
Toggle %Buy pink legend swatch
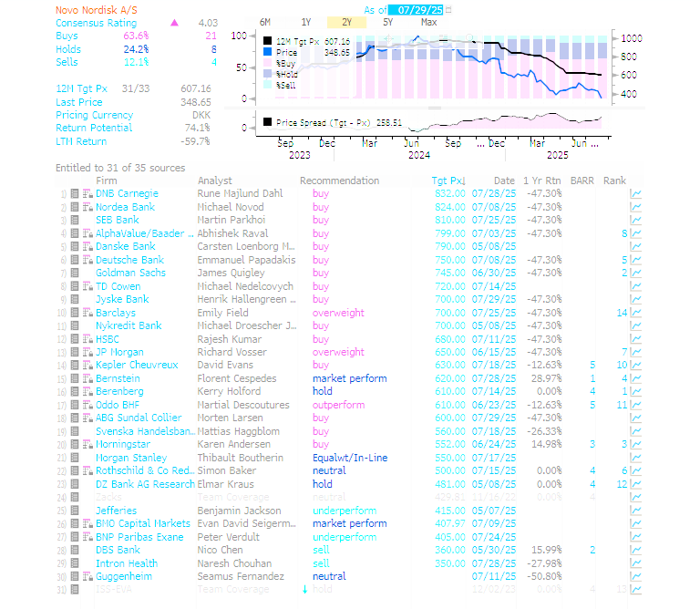click(x=267, y=63)
